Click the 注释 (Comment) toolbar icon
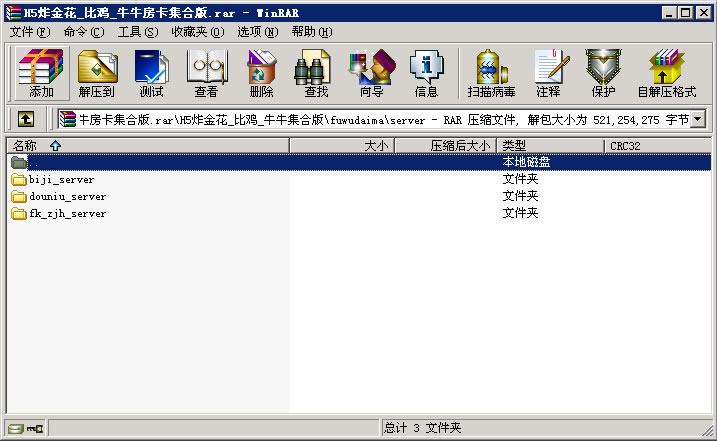The image size is (717, 441). click(548, 73)
